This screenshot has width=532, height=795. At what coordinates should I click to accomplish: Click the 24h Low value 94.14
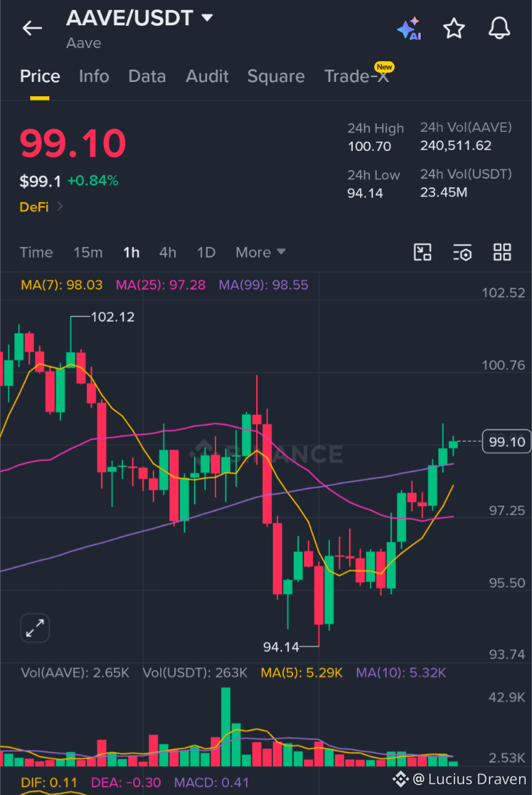[x=365, y=194]
